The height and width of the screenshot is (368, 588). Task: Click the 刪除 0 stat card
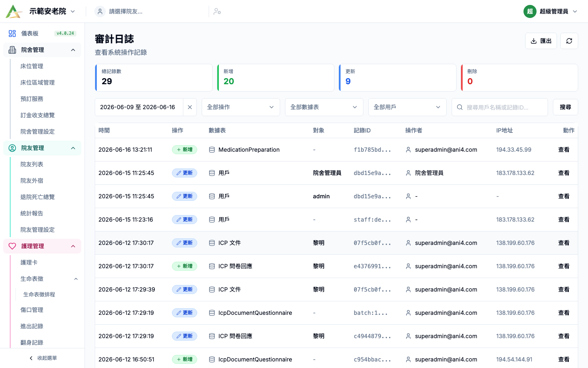pos(519,78)
